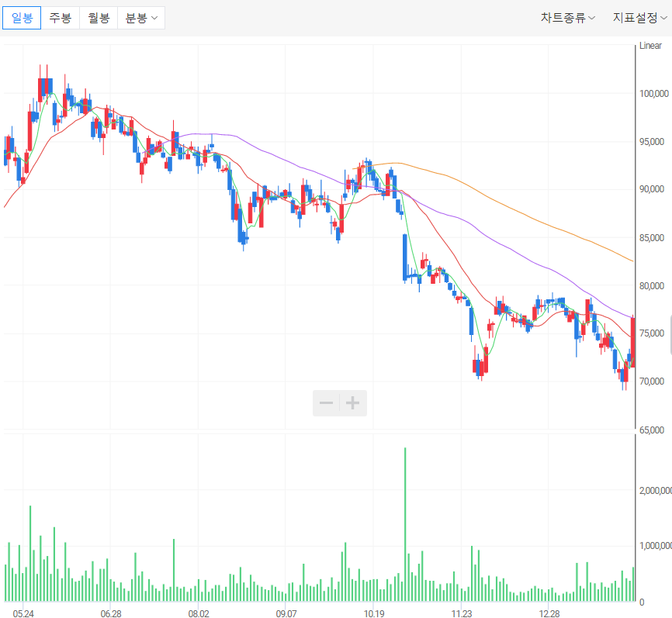This screenshot has height=618, width=672.
Task: Click the 08.02 date label
Action: (199, 613)
